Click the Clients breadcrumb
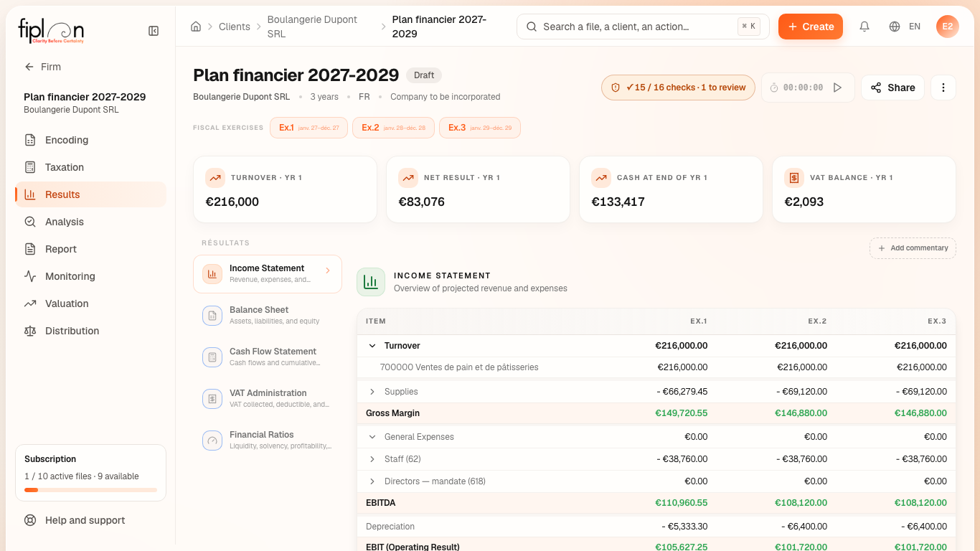Viewport: 980px width, 551px height. click(235, 27)
